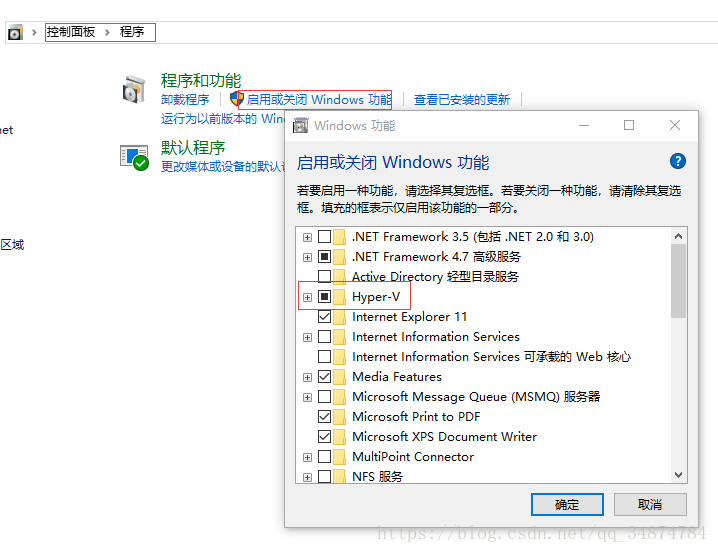Check the Internet Information Services checkbox
Image resolution: width=718 pixels, height=553 pixels.
click(324, 337)
